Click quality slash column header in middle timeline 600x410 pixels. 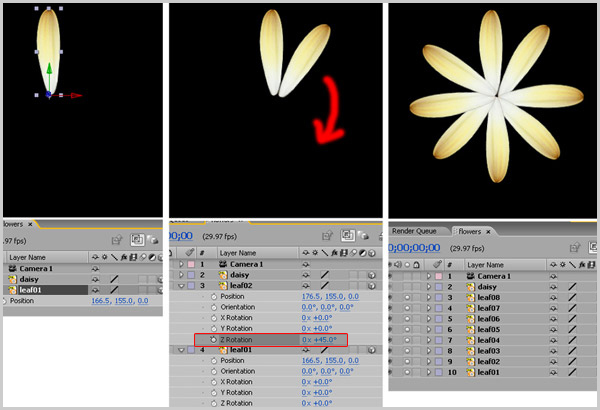(x=324, y=253)
